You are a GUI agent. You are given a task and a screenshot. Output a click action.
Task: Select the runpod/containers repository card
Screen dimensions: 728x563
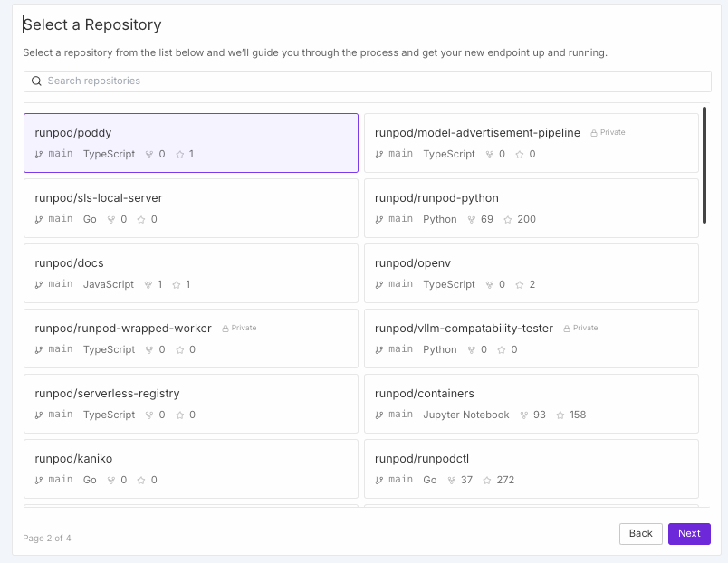coord(531,403)
